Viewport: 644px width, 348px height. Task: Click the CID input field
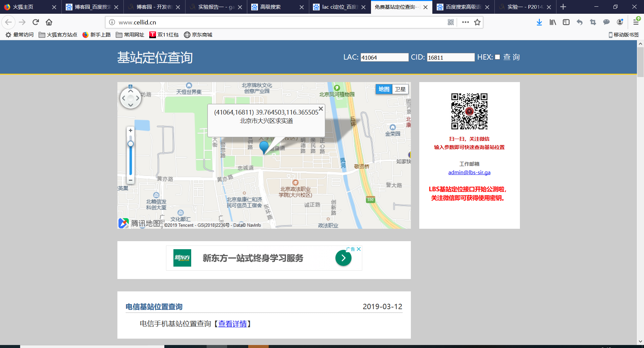(451, 57)
